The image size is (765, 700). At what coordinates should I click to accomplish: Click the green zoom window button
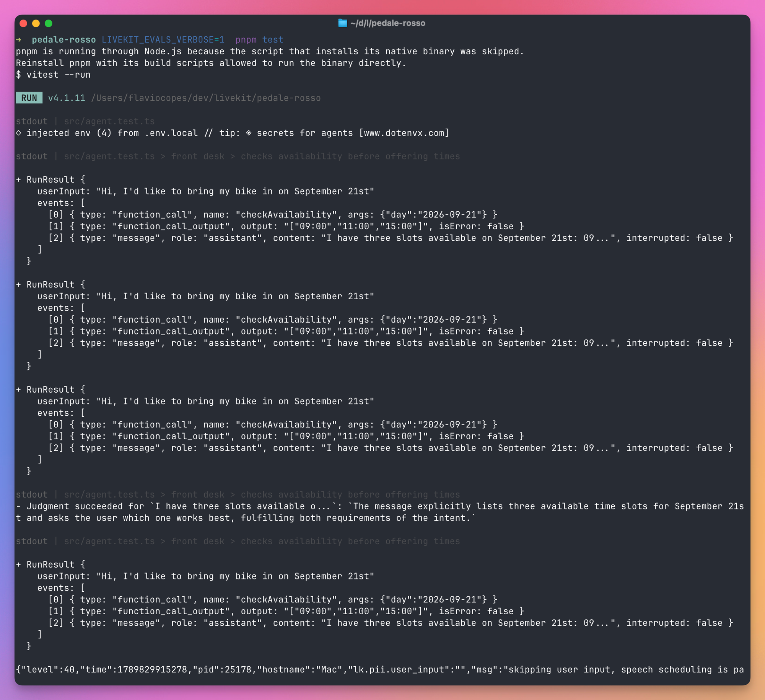pyautogui.click(x=49, y=23)
